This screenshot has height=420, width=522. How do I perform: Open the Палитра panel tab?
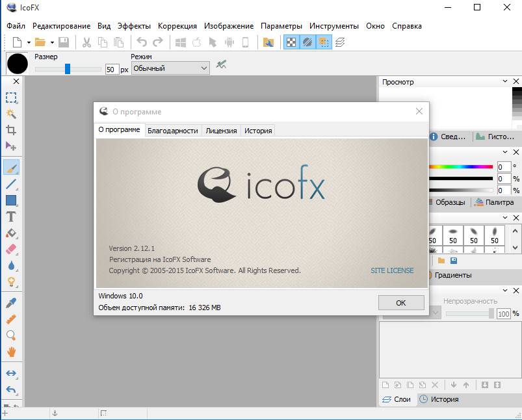pyautogui.click(x=494, y=202)
